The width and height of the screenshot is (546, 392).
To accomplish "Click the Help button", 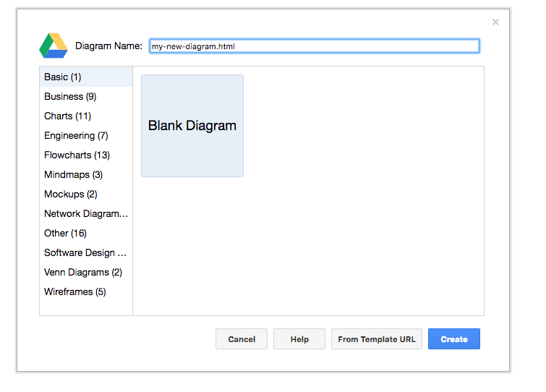I will [x=299, y=339].
